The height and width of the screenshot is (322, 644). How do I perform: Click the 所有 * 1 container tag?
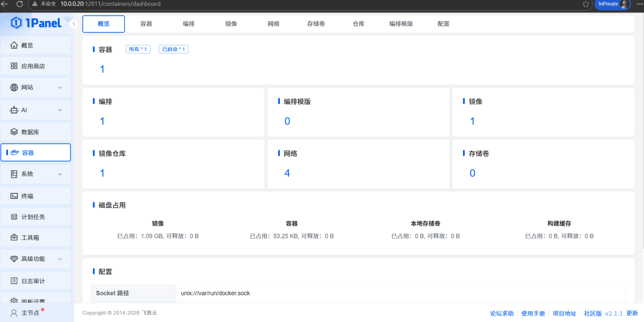138,49
